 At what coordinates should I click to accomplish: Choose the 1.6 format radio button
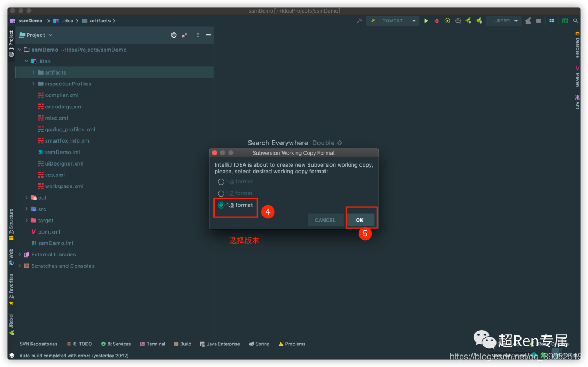click(x=221, y=182)
